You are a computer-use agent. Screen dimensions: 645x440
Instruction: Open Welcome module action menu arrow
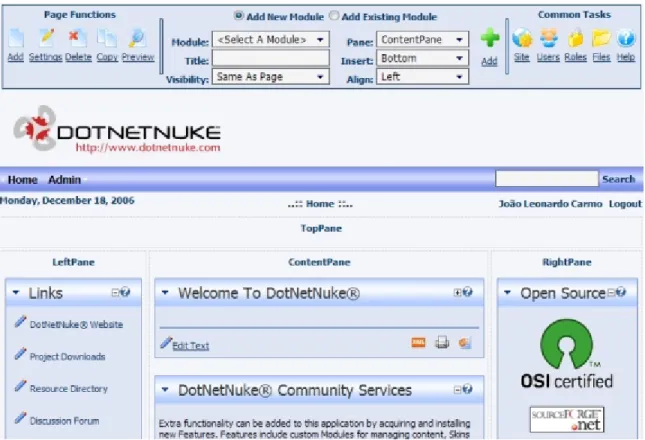pos(165,292)
